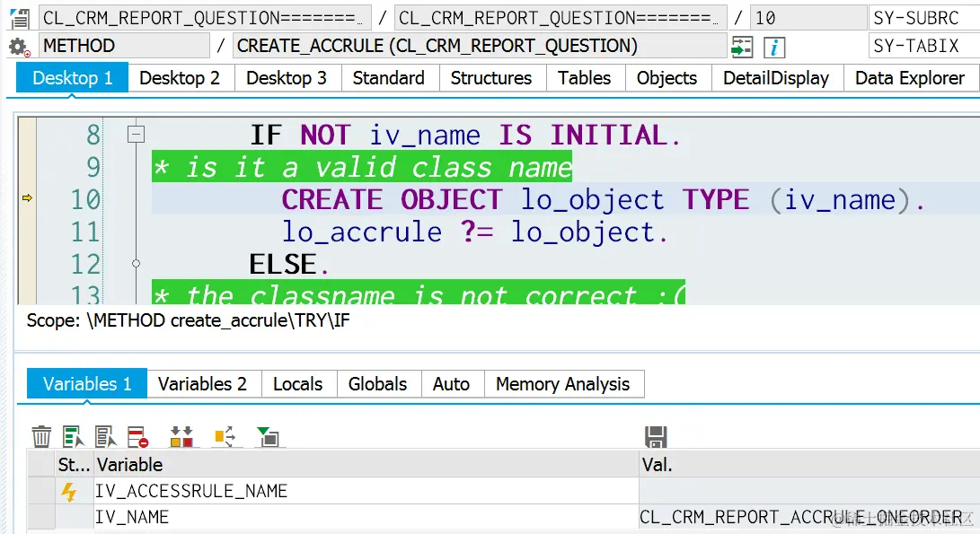Screen dimensions: 980x534
Task: Select the Auto tab
Action: coord(451,383)
